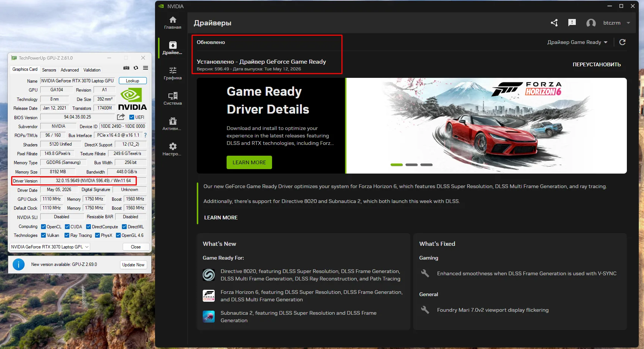This screenshot has width=644, height=349.
Task: Toggle the Ray Tracing checkbox
Action: tap(67, 235)
